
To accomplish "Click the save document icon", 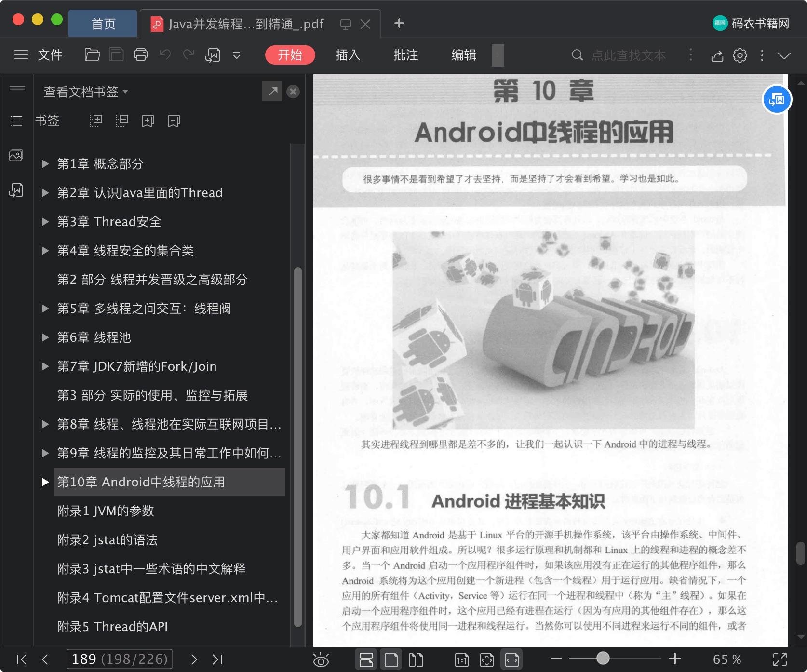I will [x=116, y=55].
